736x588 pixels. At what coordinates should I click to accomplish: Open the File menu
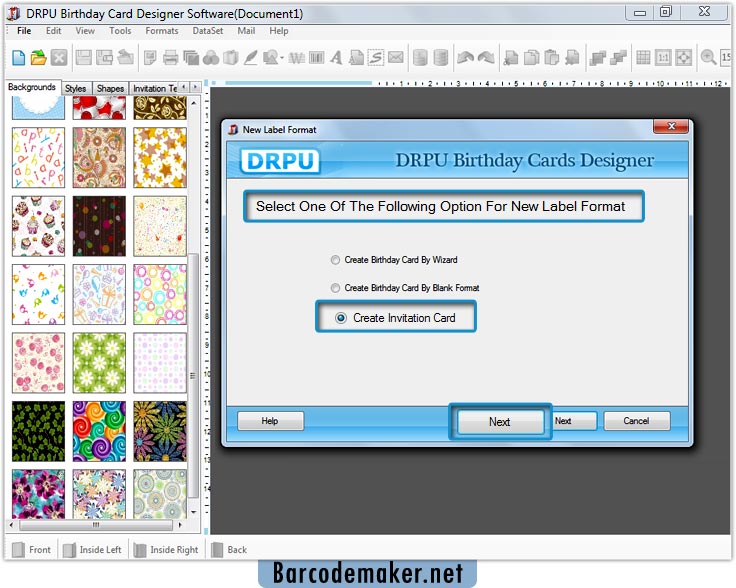pyautogui.click(x=24, y=31)
